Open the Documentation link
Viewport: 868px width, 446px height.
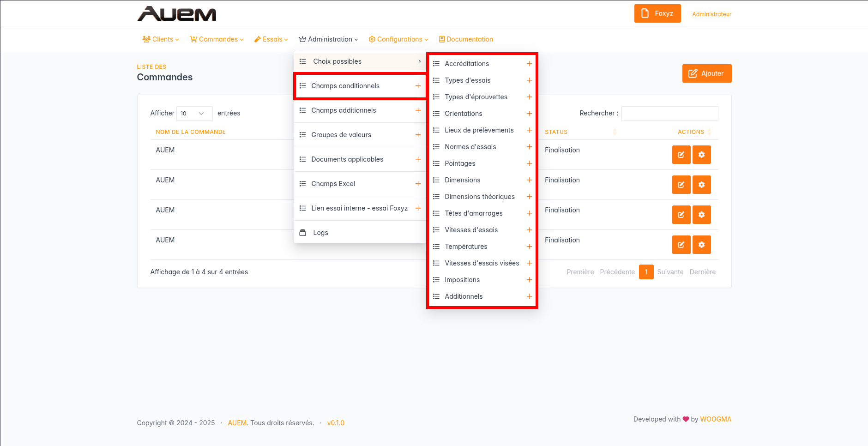pos(466,39)
